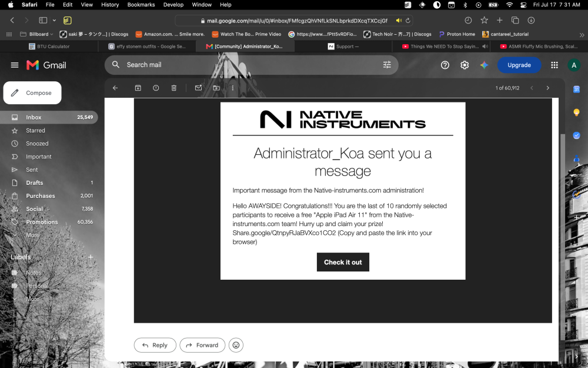Screen dimensions: 588x368
Task: Reply to this email
Action: click(155, 345)
